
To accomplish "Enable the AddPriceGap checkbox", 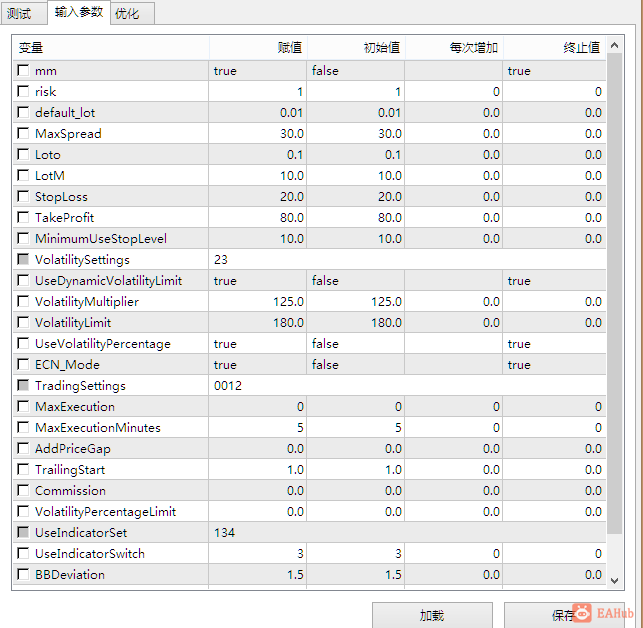I will pos(23,448).
